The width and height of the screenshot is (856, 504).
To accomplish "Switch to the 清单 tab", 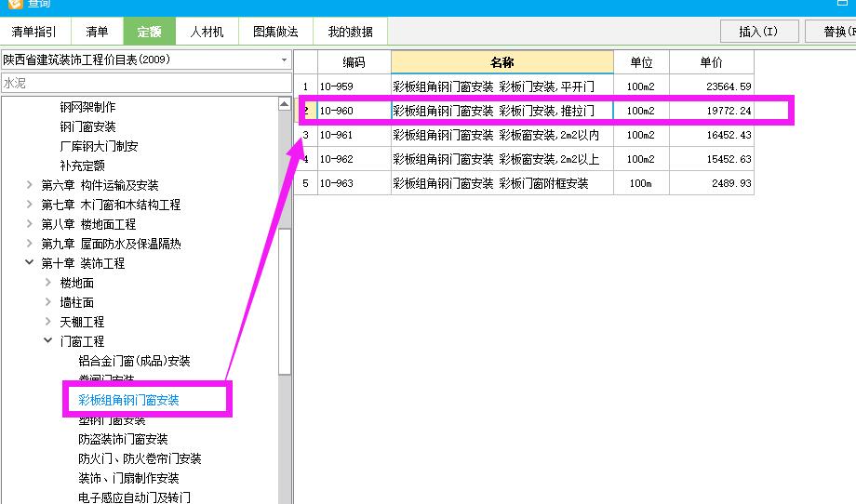I will [x=97, y=32].
